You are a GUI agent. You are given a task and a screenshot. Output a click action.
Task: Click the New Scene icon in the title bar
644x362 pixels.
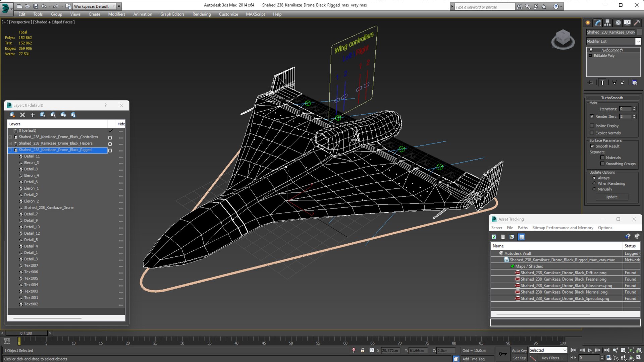point(19,6)
